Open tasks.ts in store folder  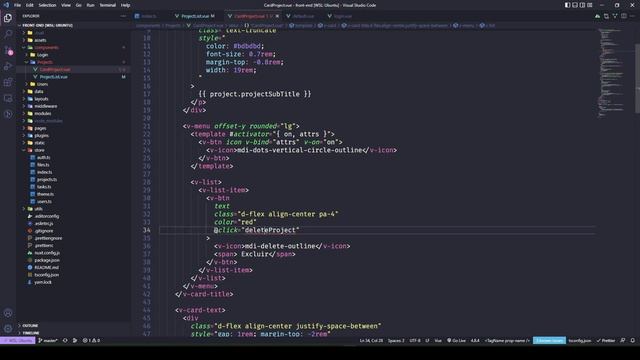click(44, 187)
